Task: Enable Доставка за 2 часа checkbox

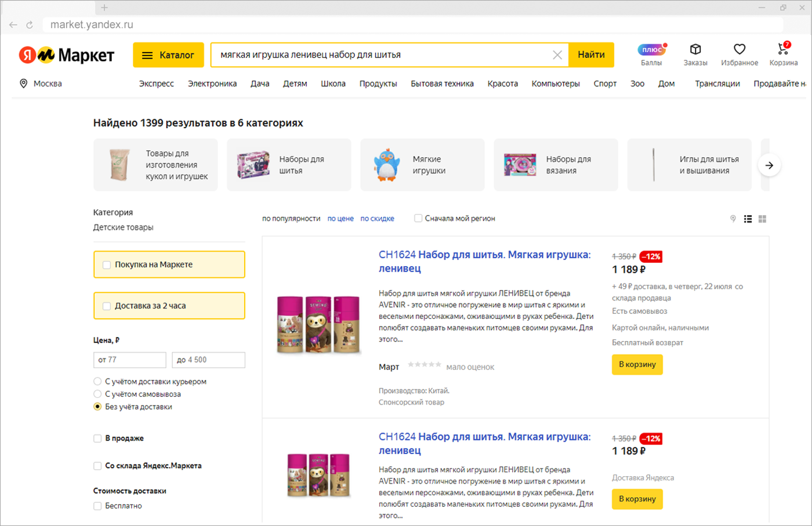Action: 107,306
